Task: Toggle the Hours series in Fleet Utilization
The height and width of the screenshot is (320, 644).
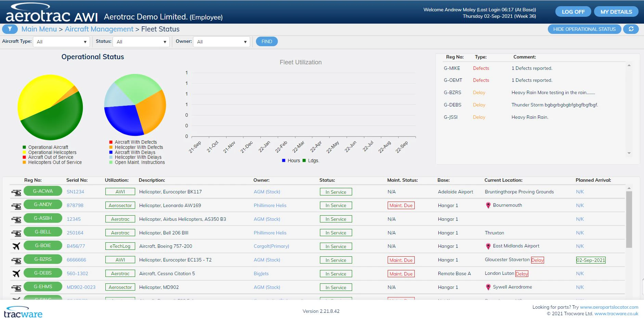Action: [x=291, y=160]
